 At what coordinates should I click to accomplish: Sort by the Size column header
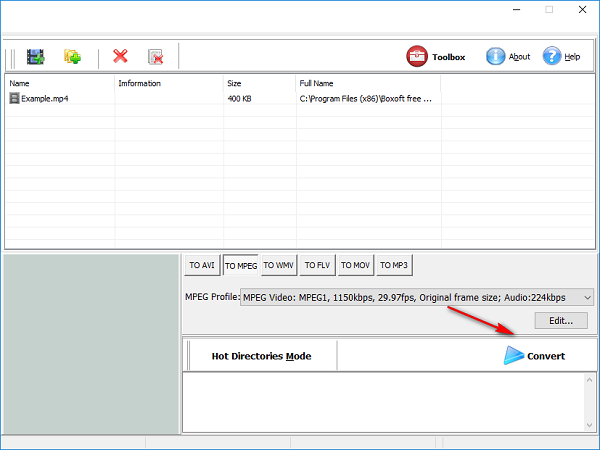[259, 83]
